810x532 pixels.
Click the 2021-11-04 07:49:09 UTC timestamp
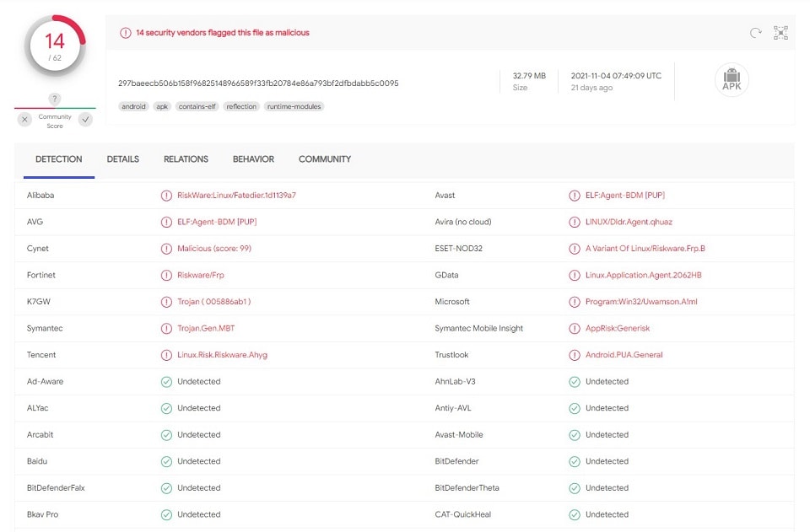coord(616,76)
